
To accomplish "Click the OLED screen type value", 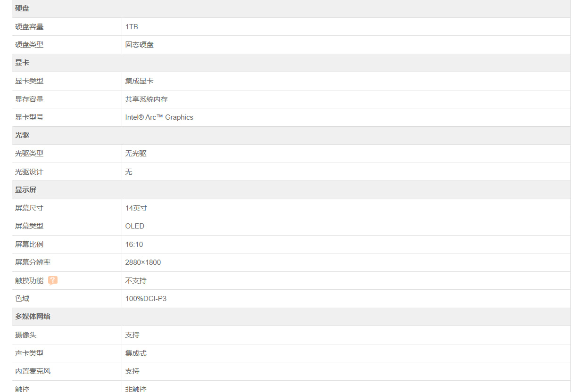I will pos(135,226).
